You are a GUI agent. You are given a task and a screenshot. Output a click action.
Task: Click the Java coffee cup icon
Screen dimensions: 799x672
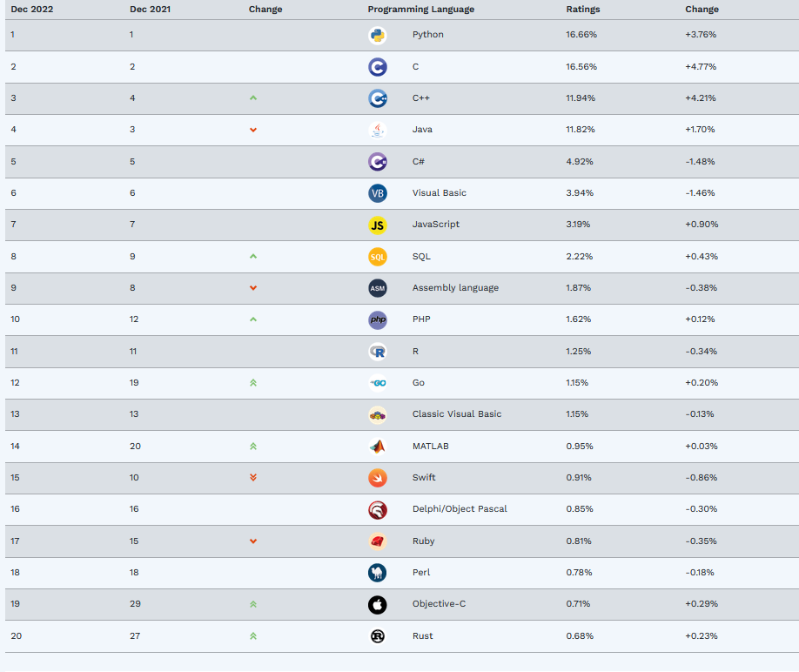pos(377,130)
